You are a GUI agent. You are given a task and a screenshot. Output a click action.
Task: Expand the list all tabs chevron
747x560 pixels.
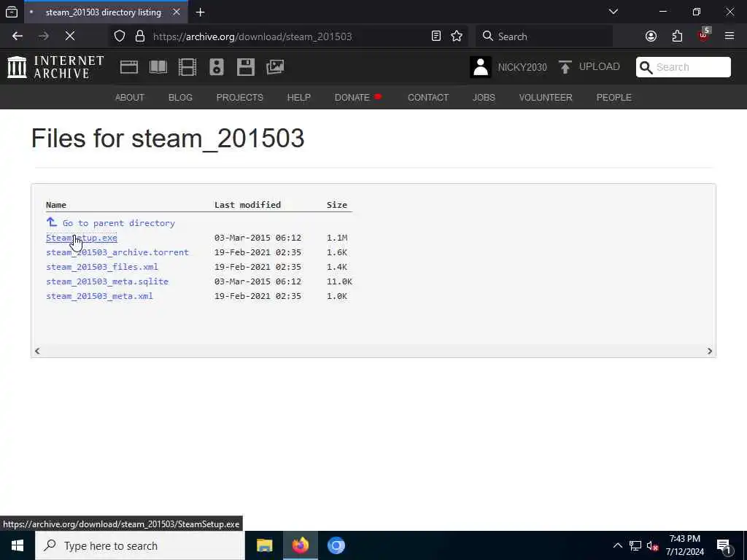click(x=614, y=12)
